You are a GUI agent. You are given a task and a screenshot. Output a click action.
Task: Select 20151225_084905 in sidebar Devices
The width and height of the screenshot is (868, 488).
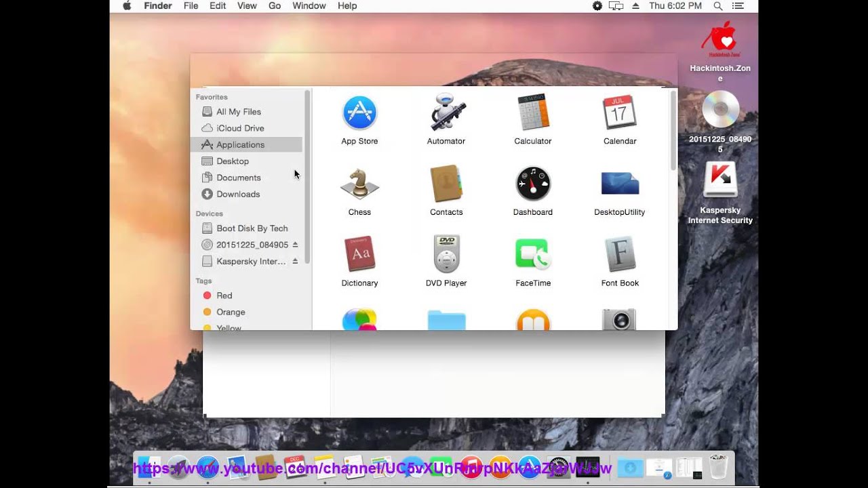point(248,245)
